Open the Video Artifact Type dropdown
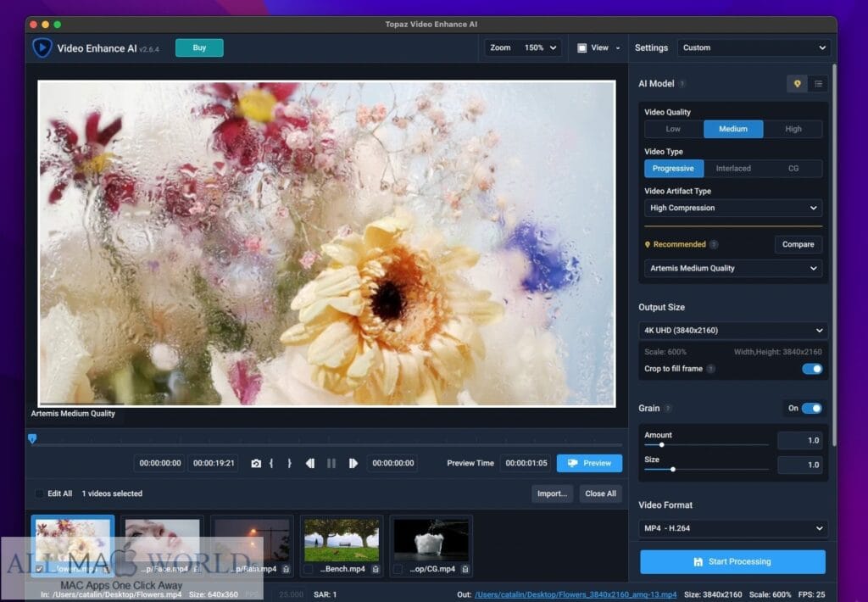Screen dimensions: 868x602 pyautogui.click(x=732, y=208)
